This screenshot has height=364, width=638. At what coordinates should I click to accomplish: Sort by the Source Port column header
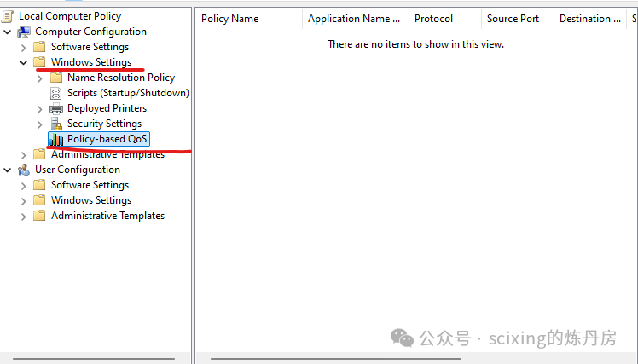pos(518,19)
